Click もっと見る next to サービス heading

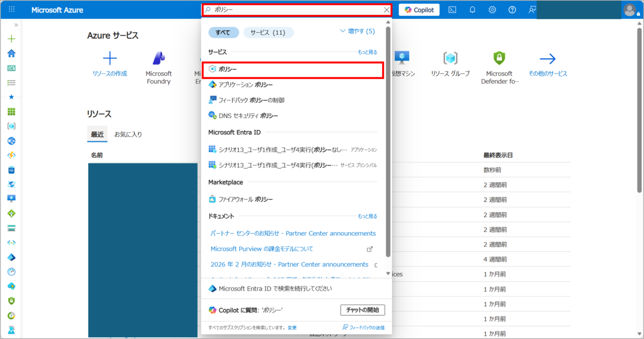click(x=368, y=52)
